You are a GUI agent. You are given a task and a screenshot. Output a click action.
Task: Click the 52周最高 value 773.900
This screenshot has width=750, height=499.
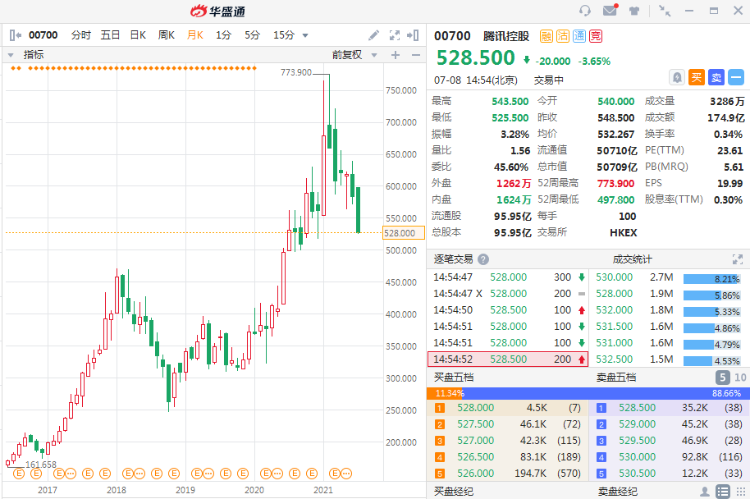coord(616,183)
